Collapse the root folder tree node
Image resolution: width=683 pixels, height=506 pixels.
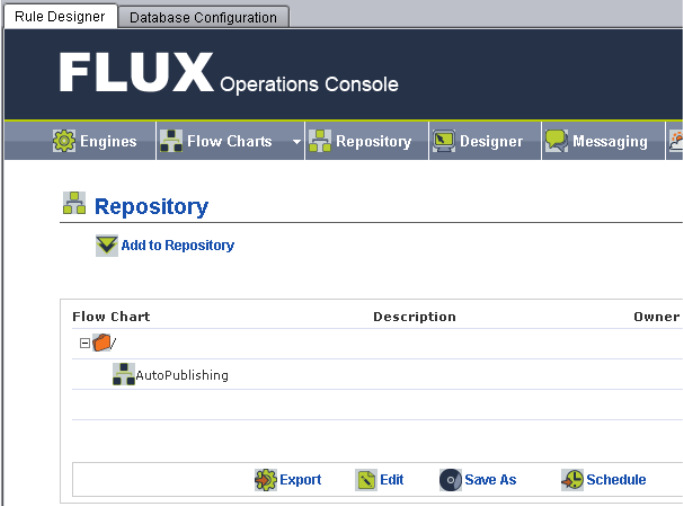[x=85, y=344]
